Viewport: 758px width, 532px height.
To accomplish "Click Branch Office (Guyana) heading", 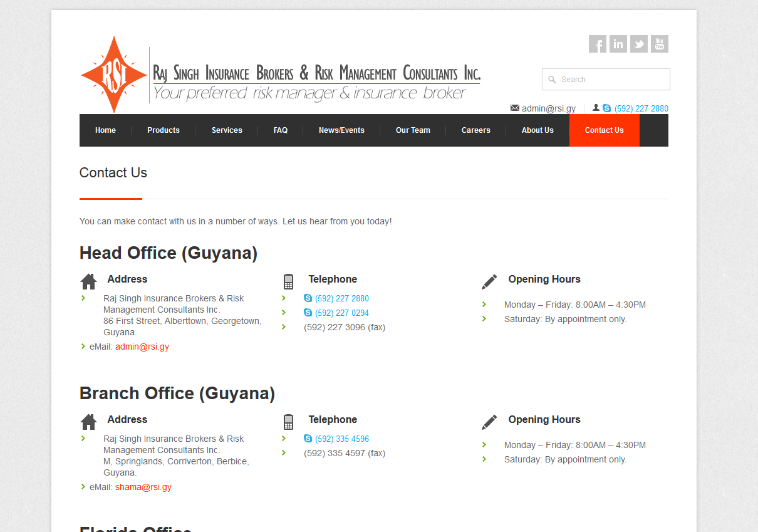I will pyautogui.click(x=177, y=394).
